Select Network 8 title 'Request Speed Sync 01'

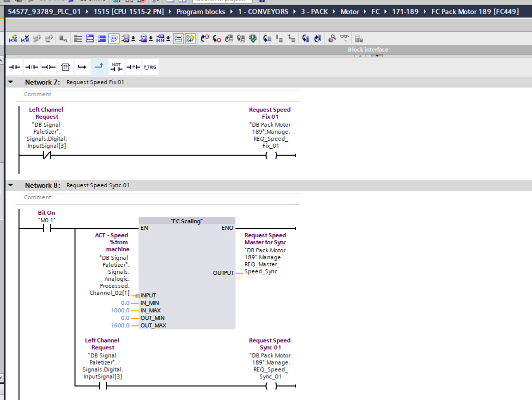pos(97,185)
